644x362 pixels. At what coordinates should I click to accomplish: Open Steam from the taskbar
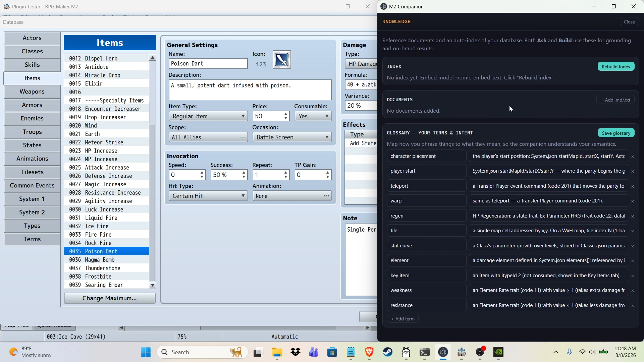388,352
